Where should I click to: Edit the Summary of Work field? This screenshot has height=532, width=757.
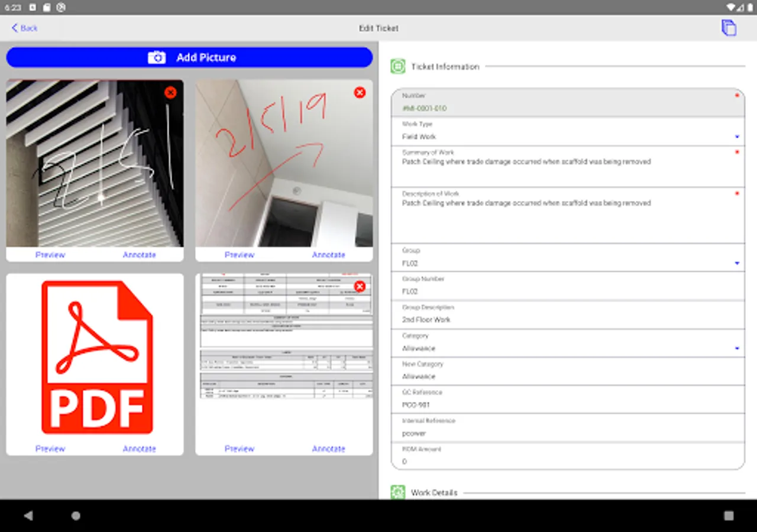pos(568,167)
